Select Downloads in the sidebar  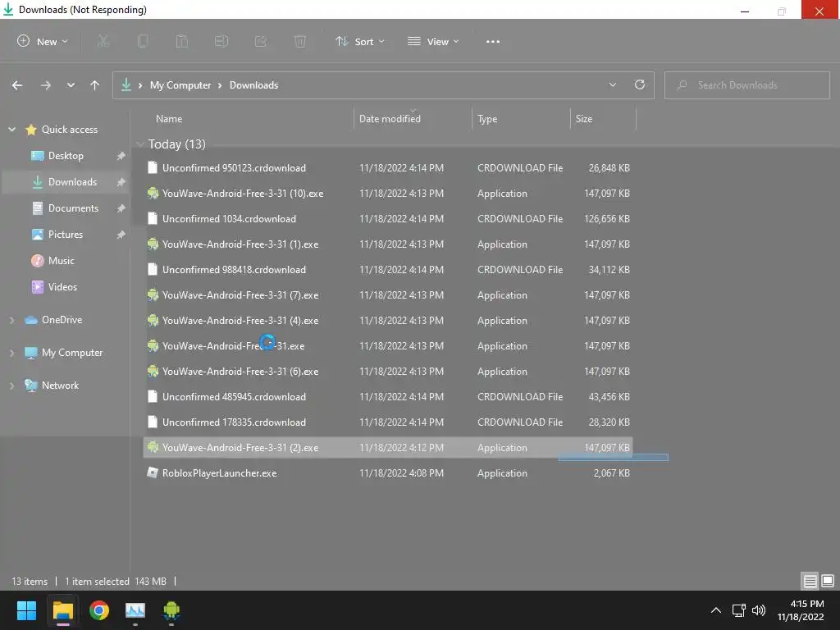pyautogui.click(x=65, y=182)
